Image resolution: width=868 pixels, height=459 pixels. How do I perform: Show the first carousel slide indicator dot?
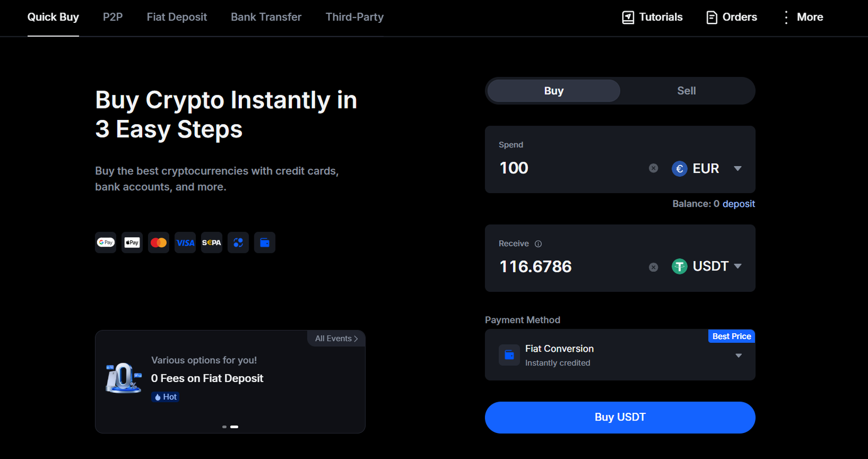tap(225, 427)
